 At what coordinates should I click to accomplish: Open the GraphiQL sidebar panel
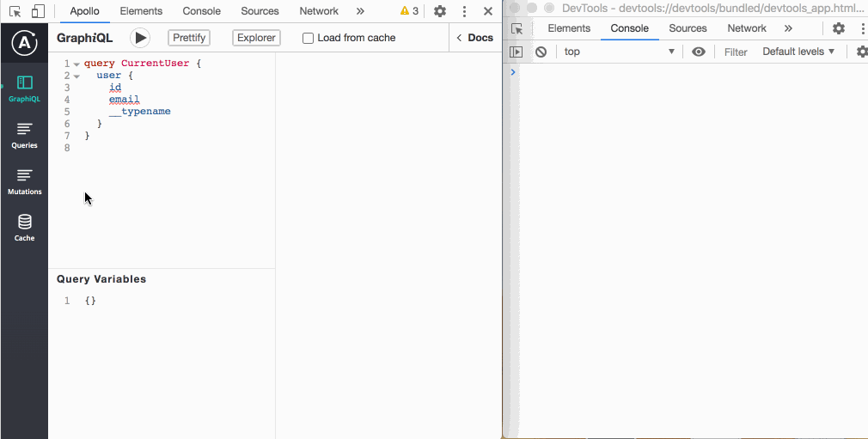[24, 89]
